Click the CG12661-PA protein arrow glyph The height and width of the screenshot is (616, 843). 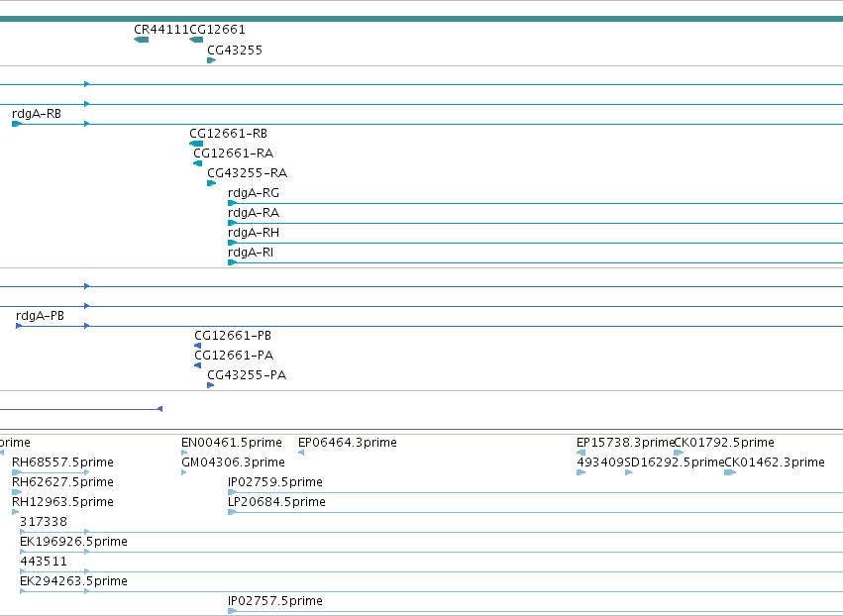point(197,366)
